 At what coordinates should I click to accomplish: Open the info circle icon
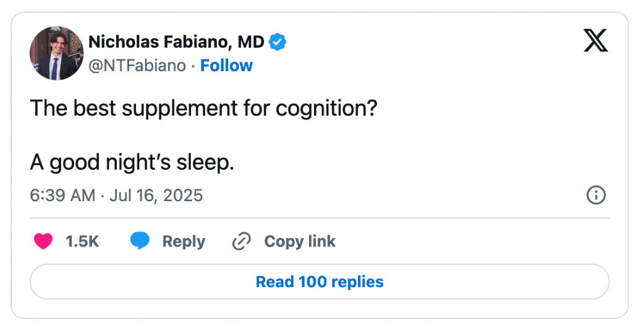[596, 195]
